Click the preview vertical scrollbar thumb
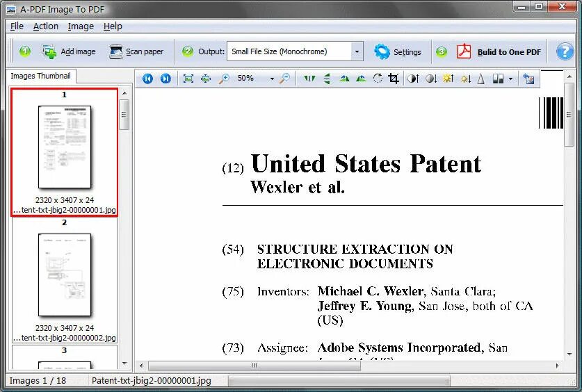The height and width of the screenshot is (392, 582). tap(569, 115)
